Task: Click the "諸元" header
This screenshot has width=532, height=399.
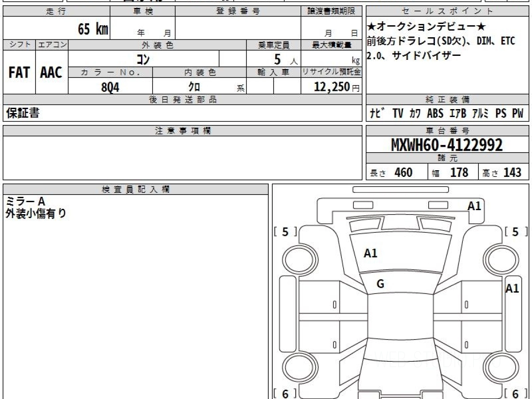Action: tap(448, 158)
